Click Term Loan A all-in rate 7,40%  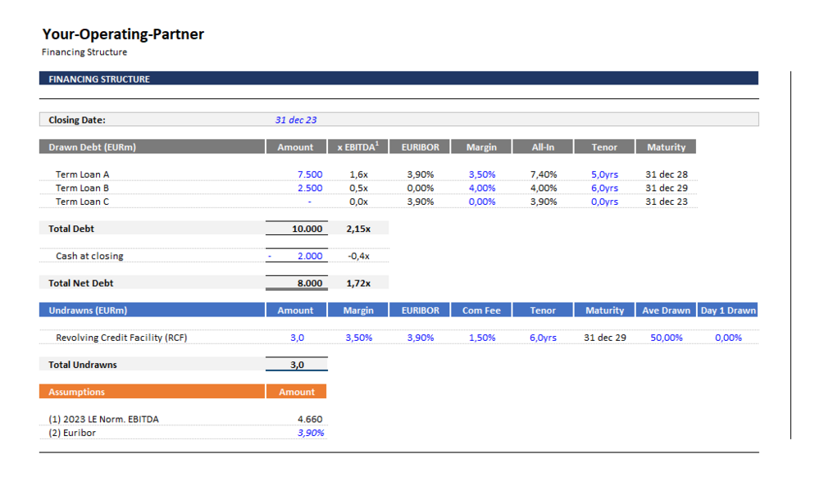[544, 175]
